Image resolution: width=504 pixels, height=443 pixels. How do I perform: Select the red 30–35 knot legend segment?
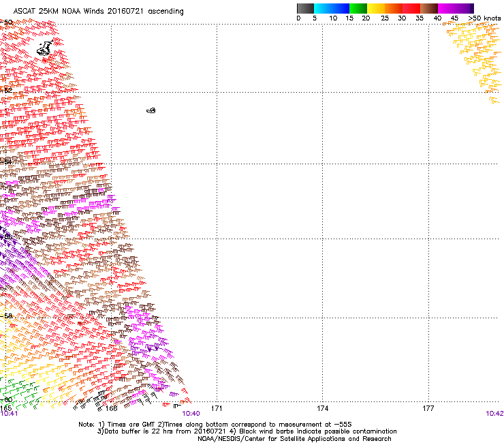coord(411,8)
